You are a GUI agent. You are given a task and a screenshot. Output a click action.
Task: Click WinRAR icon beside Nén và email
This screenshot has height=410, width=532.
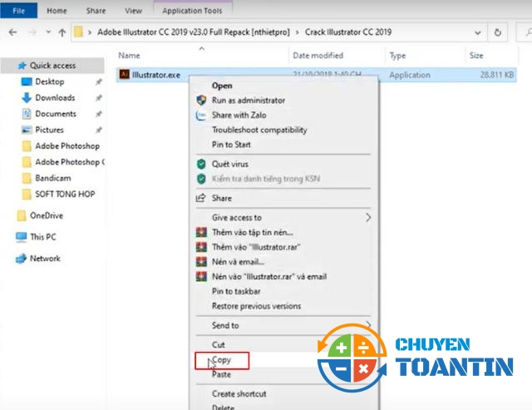pyautogui.click(x=201, y=262)
